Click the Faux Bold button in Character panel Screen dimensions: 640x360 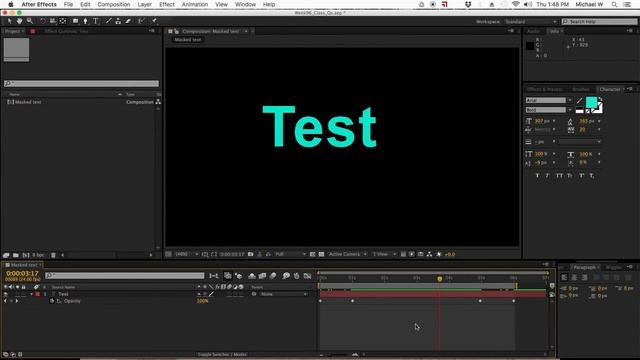[537, 176]
